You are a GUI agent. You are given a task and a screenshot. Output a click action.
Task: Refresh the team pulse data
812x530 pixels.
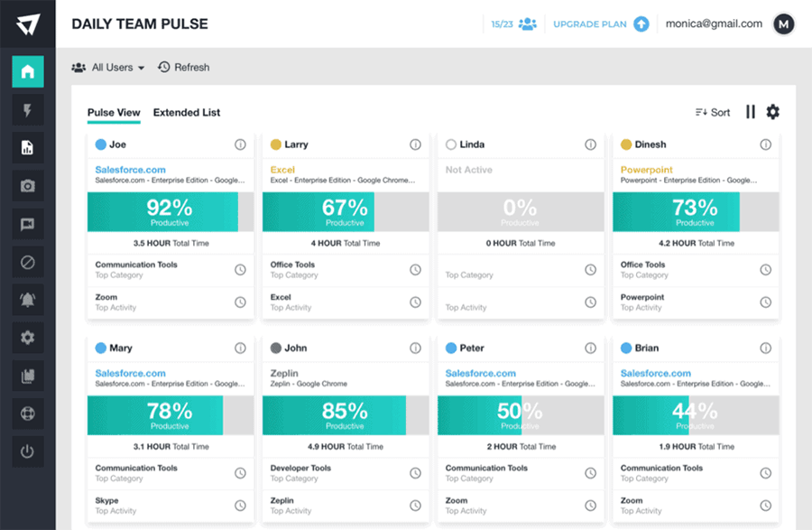coord(183,68)
